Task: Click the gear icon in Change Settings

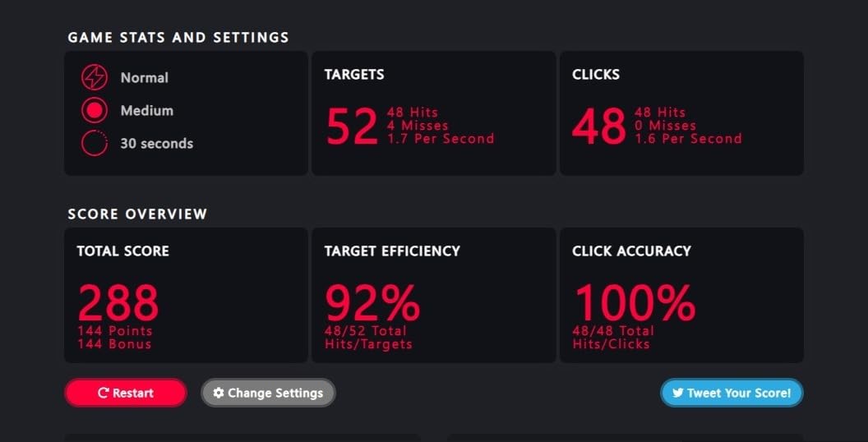Action: point(218,393)
